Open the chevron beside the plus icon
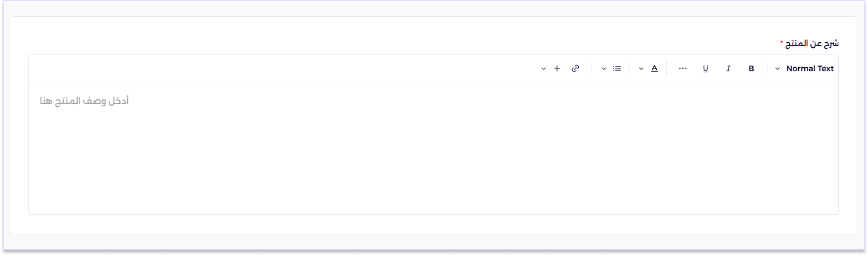This screenshot has height=256, width=868. 543,69
